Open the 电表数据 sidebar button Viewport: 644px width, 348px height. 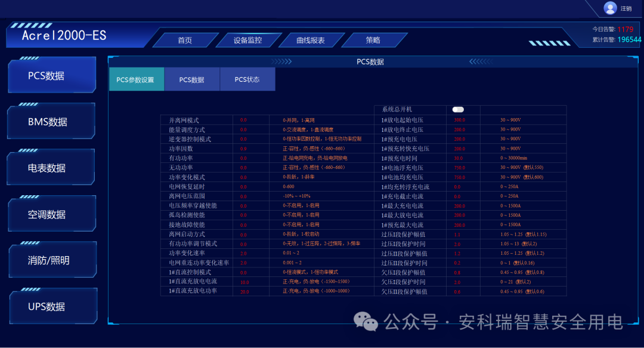(x=51, y=168)
